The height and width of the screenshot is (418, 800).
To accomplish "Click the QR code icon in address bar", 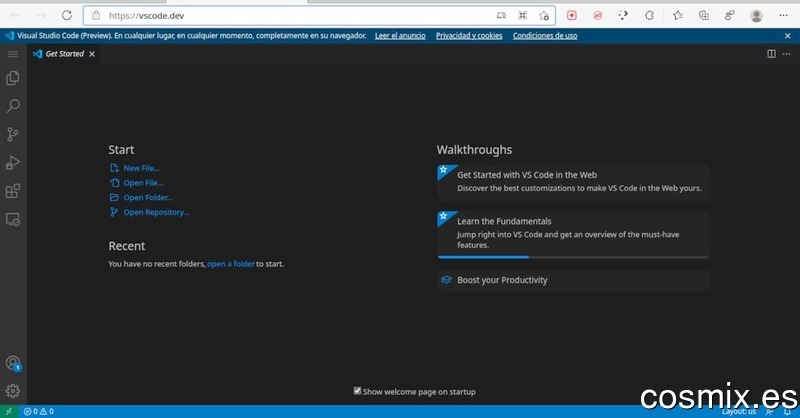I will point(522,16).
